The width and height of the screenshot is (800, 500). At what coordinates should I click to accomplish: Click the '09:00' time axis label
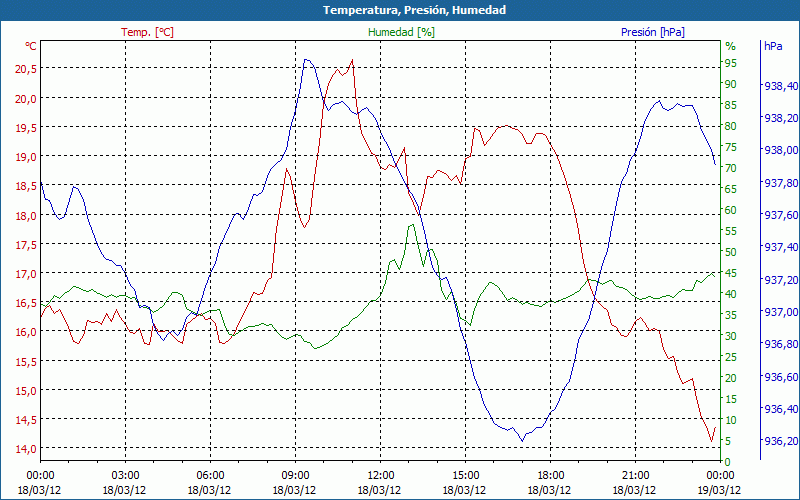tap(295, 476)
